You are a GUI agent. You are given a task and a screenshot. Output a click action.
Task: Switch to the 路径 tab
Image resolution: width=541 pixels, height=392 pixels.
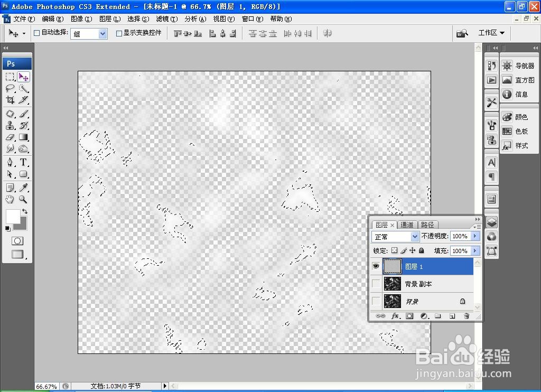(x=427, y=225)
